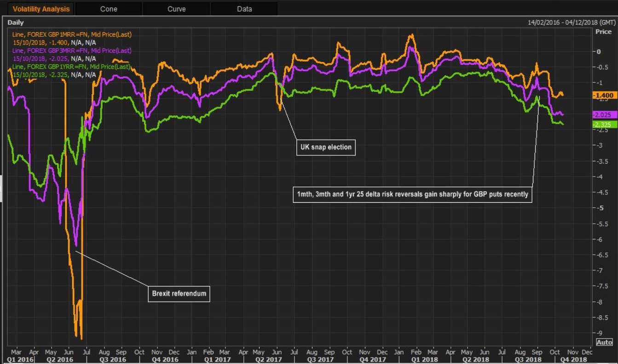Open the Cone tab
This screenshot has width=618, height=364.
[109, 9]
